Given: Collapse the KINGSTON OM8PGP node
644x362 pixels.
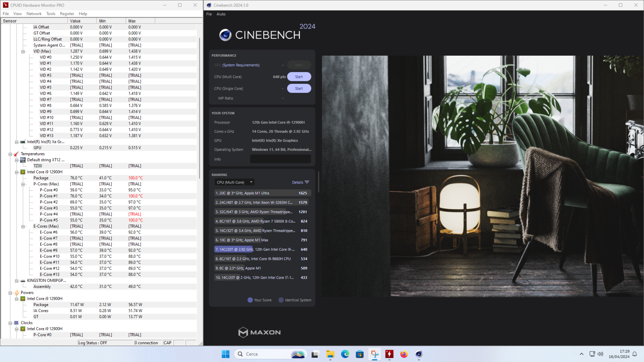Looking at the screenshot, I should (16, 281).
